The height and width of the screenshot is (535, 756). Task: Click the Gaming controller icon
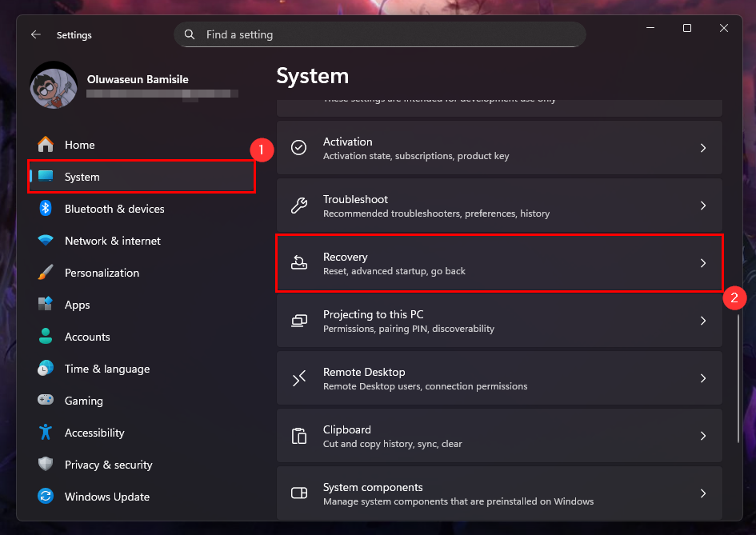point(46,401)
